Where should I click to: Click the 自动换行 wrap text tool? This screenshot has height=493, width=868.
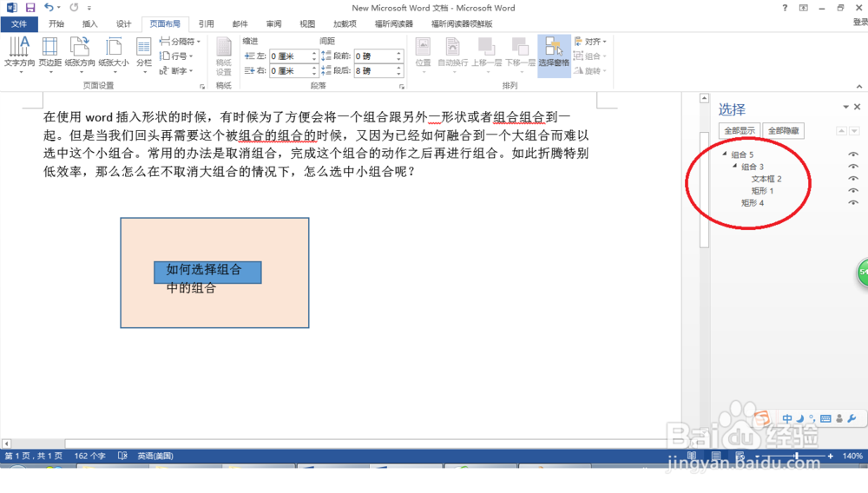click(453, 56)
